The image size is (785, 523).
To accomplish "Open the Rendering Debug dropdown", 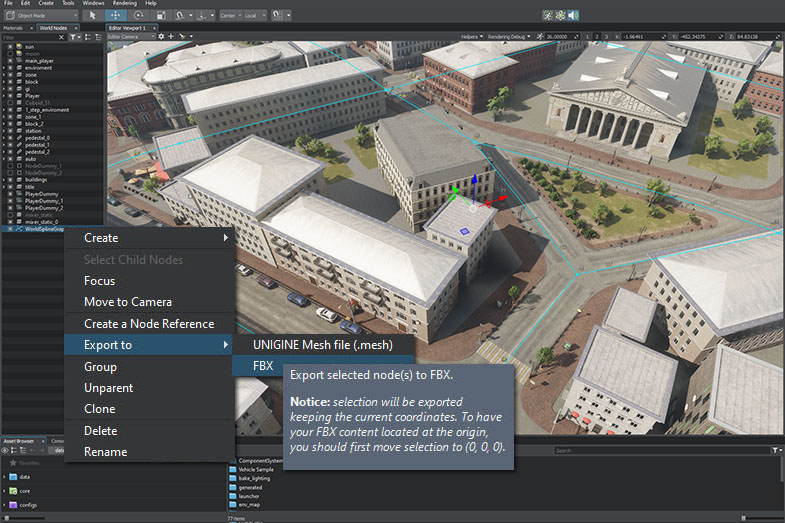I will [x=507, y=37].
